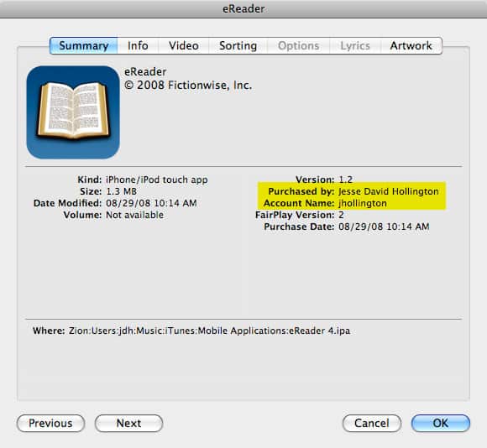
Task: Click the "Where:" label
Action: [49, 331]
